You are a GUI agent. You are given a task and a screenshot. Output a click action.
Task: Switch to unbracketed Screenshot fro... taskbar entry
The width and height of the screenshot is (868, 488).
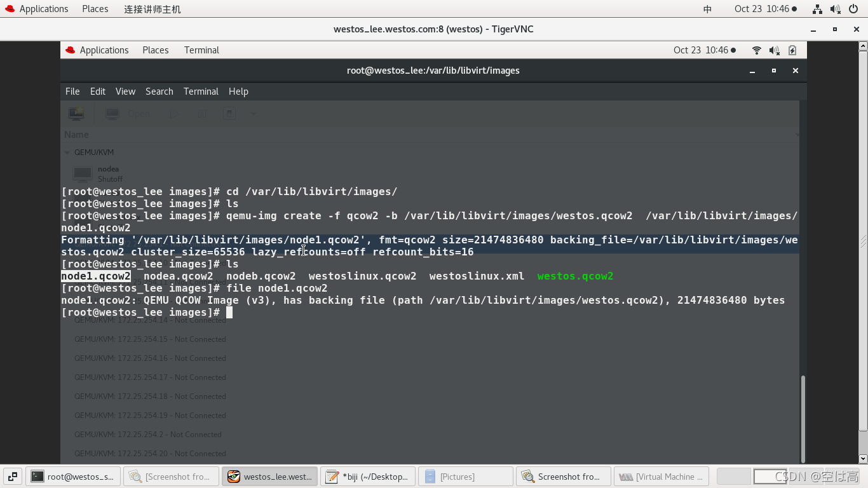(564, 477)
